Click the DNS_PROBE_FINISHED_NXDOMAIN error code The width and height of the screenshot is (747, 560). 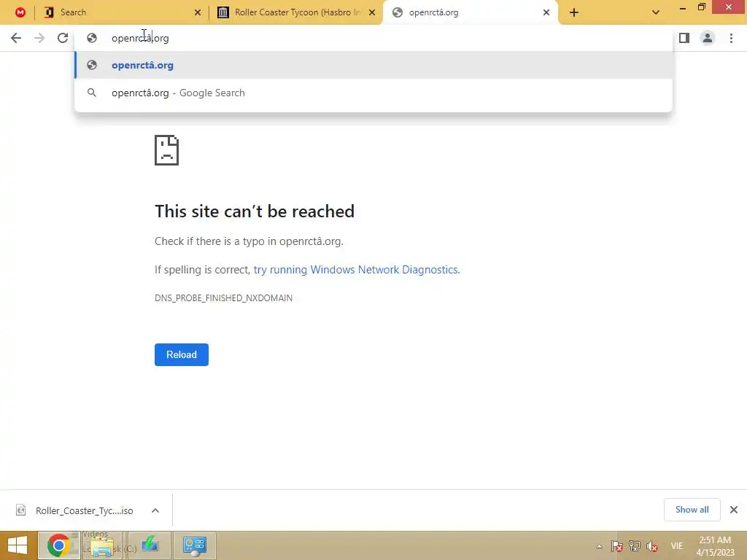pos(223,298)
